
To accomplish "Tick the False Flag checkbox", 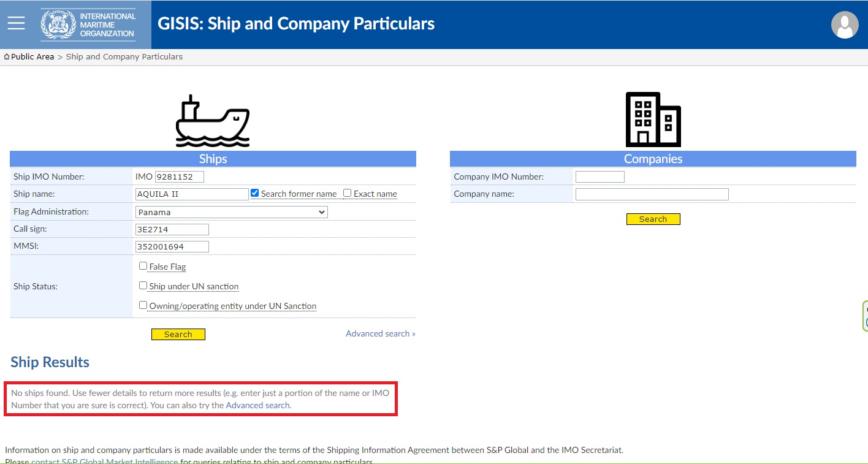I will click(143, 266).
